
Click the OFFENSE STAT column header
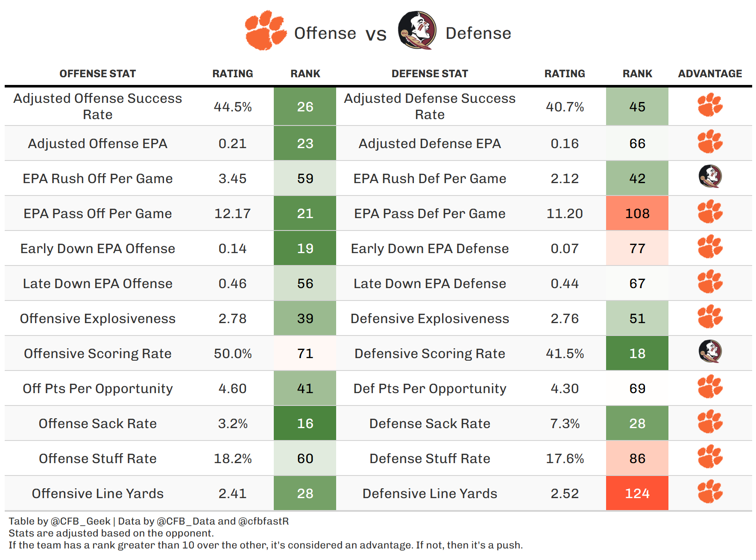(97, 74)
